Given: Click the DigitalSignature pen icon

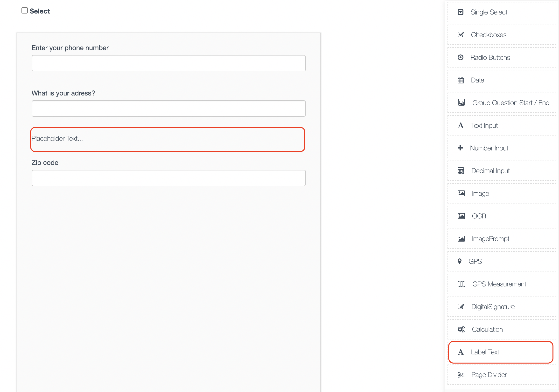Looking at the screenshot, I should 461,306.
